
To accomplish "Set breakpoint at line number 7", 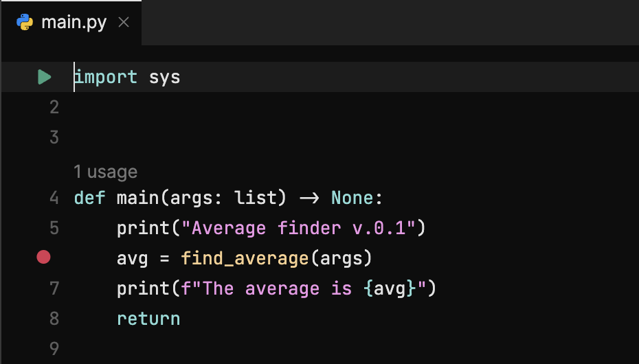I will click(54, 288).
